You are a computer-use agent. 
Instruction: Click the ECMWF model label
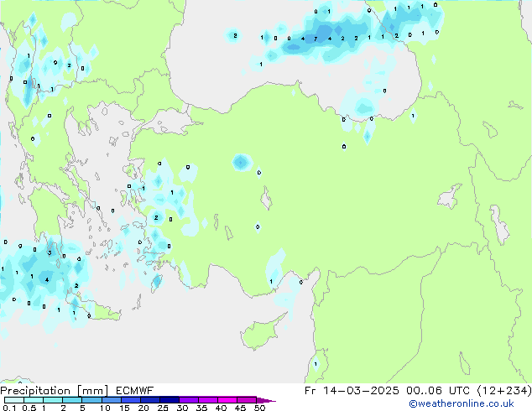tap(135, 391)
